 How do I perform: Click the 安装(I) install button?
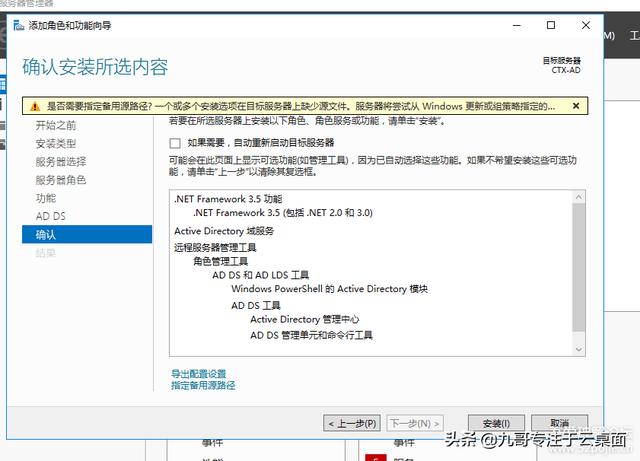(x=496, y=423)
